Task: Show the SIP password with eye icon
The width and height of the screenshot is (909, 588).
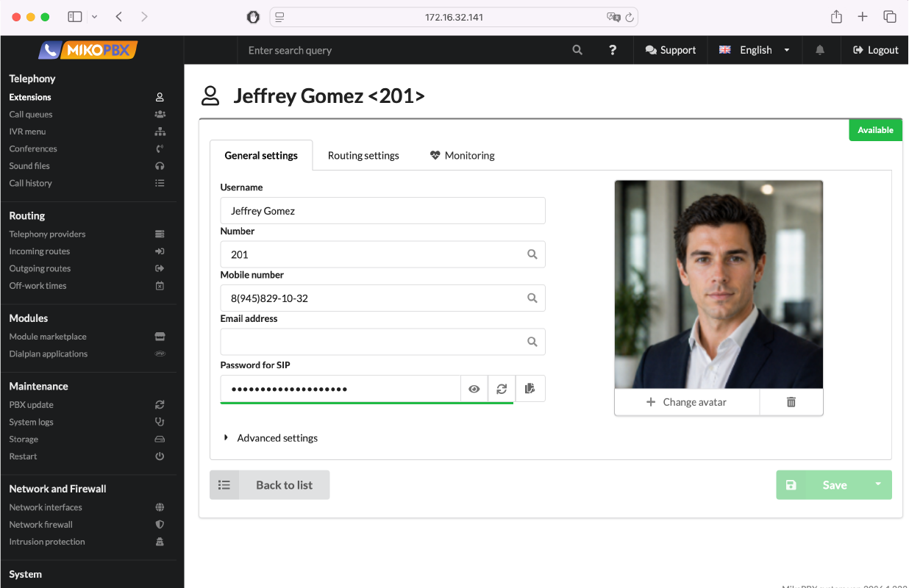Action: 474,389
